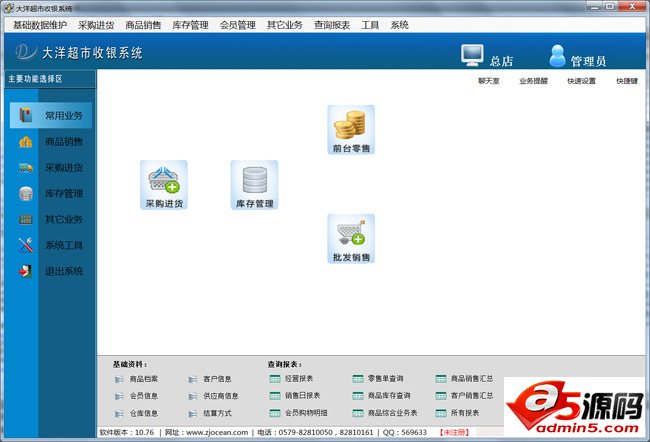Click the QQ: 569633 status text
Viewport: 650px width, 442px height.
(x=405, y=432)
